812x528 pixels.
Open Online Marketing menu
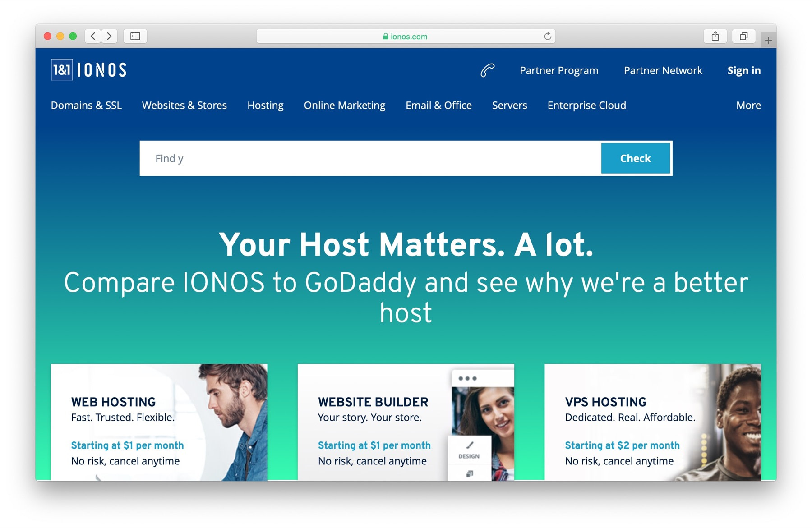point(345,105)
